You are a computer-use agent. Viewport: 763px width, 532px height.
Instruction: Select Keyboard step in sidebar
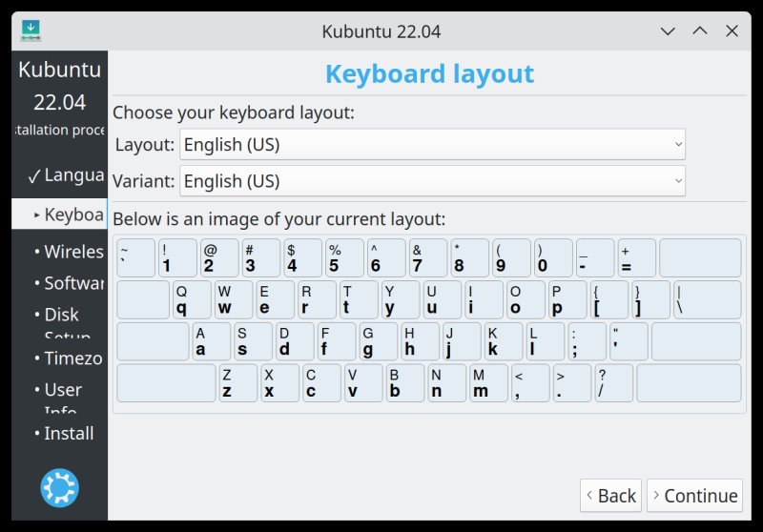click(67, 215)
